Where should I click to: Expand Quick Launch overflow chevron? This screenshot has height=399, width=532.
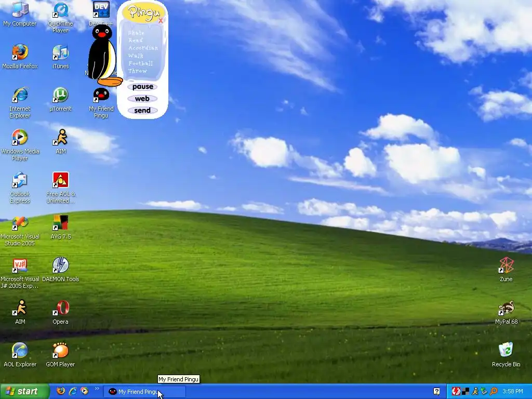(x=97, y=389)
